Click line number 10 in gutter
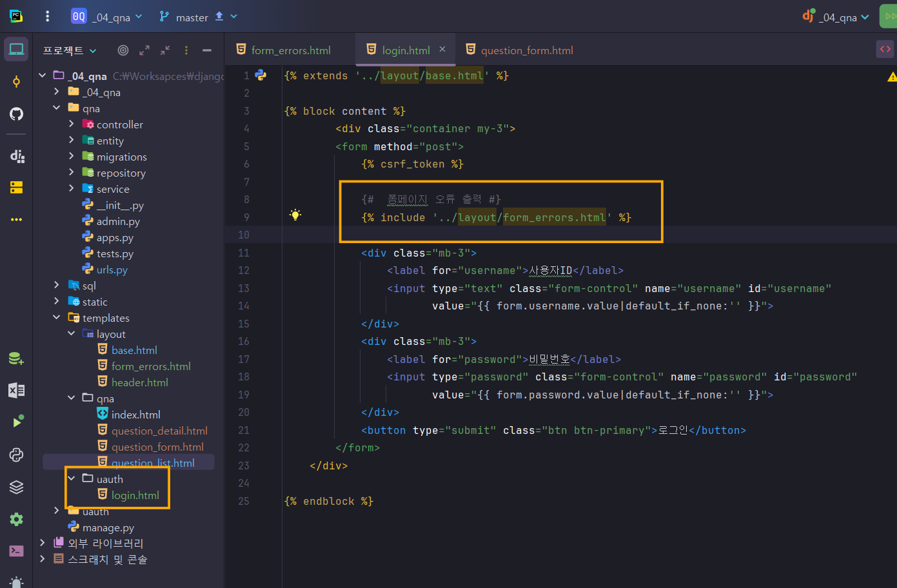The image size is (897, 588). tap(244, 235)
